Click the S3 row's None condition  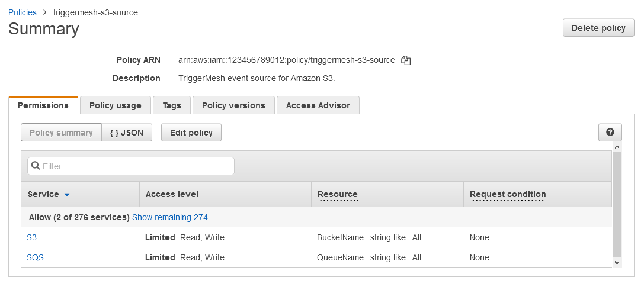coord(480,237)
